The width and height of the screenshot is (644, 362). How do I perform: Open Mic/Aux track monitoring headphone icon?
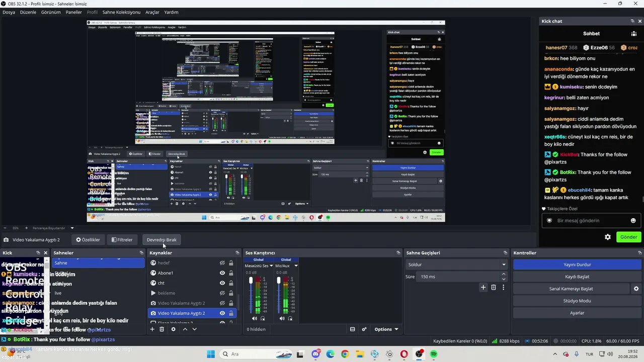coord(290,318)
